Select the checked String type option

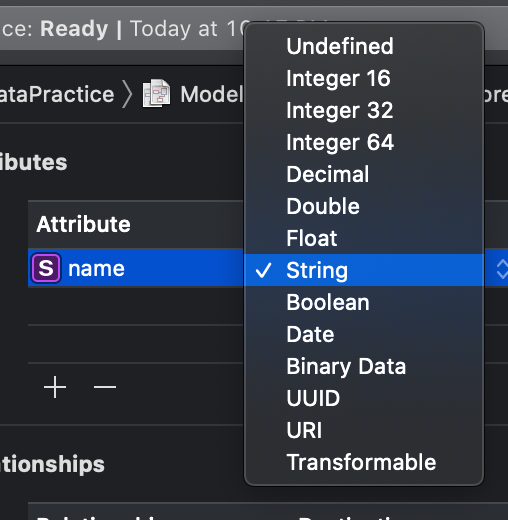pos(364,270)
